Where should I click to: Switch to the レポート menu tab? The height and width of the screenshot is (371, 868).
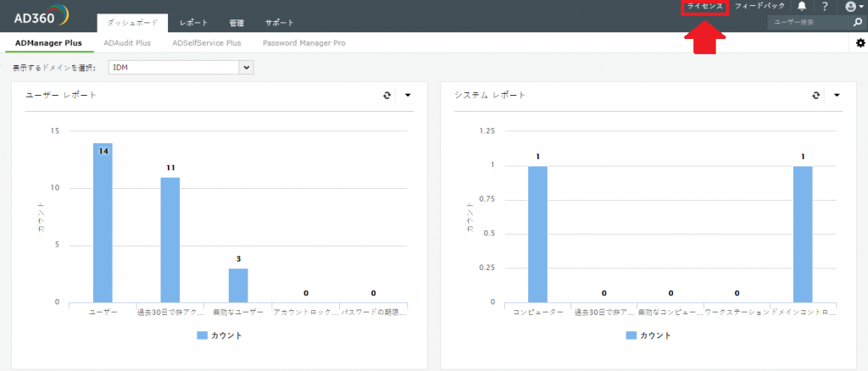[x=193, y=23]
